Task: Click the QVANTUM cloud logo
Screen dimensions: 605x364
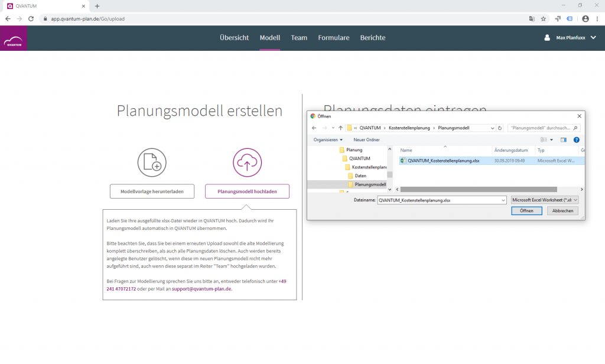Action: pos(14,38)
